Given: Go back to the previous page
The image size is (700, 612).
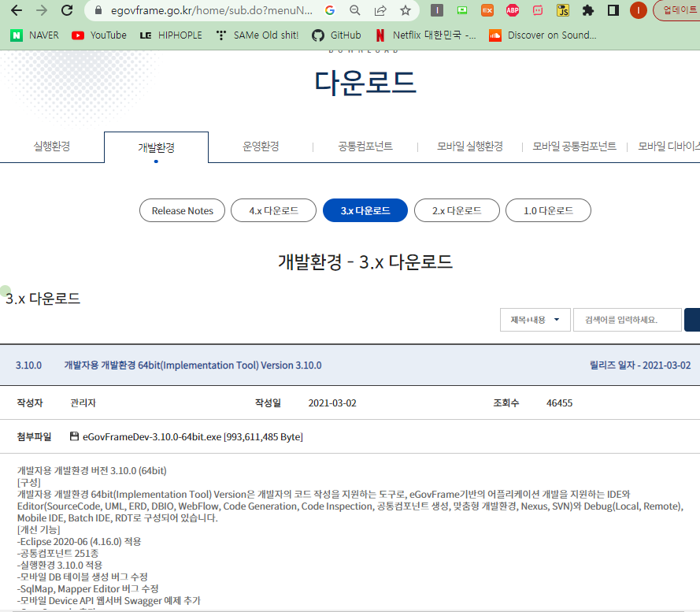Looking at the screenshot, I should (x=17, y=10).
